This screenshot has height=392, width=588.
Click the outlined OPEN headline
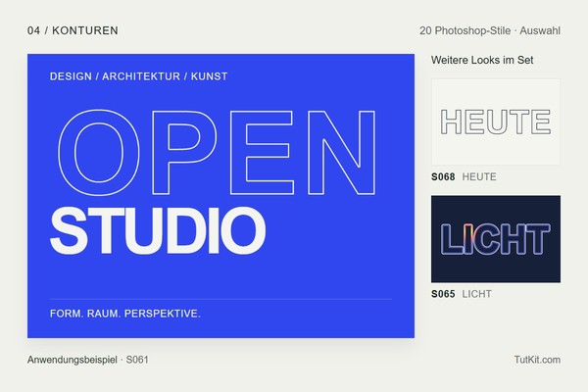[217, 152]
